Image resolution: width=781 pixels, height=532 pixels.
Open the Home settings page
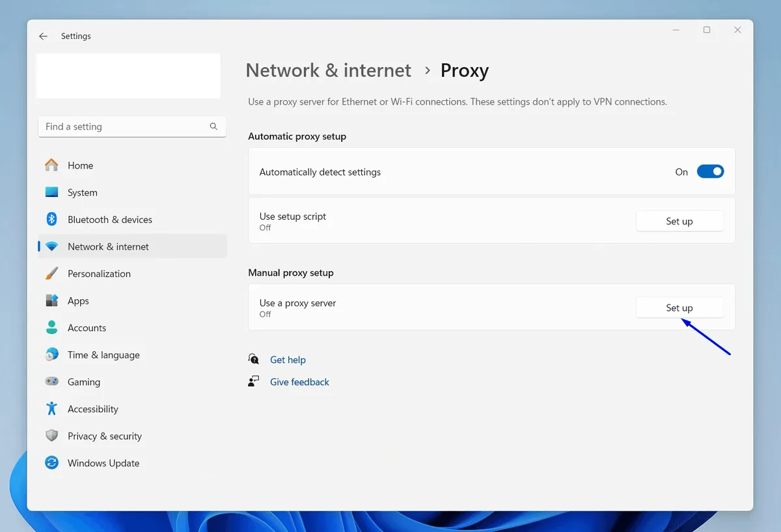[132, 165]
